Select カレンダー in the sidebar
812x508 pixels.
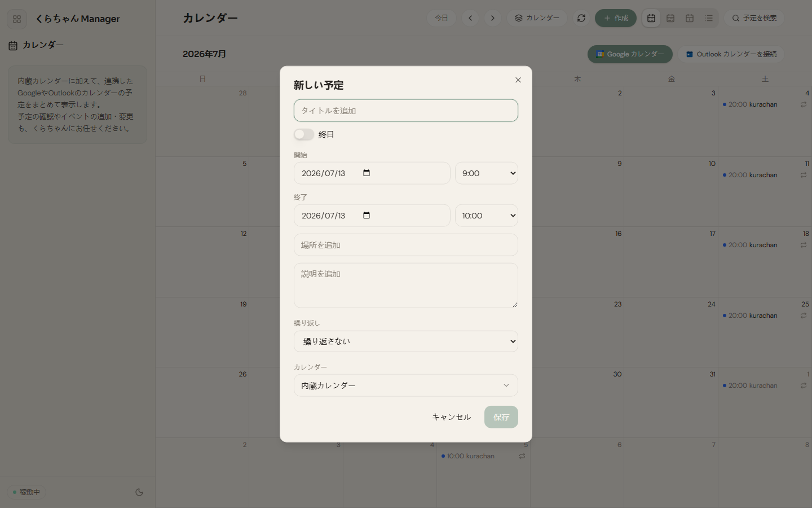pos(37,45)
